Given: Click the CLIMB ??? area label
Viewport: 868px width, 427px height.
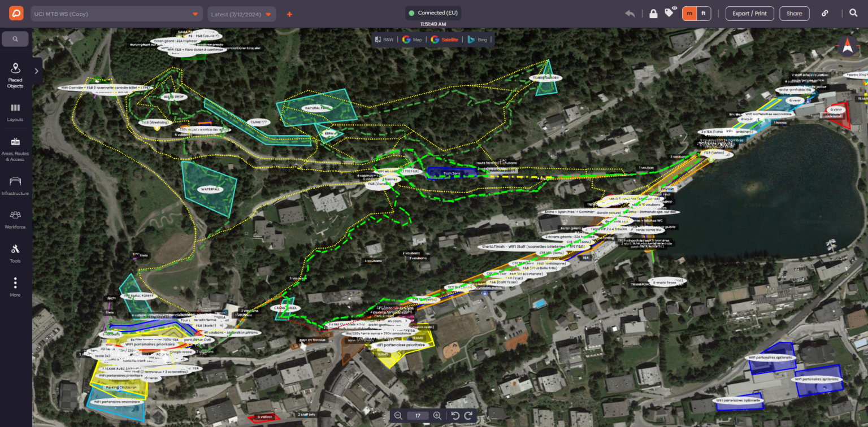Looking at the screenshot, I should pos(258,122).
